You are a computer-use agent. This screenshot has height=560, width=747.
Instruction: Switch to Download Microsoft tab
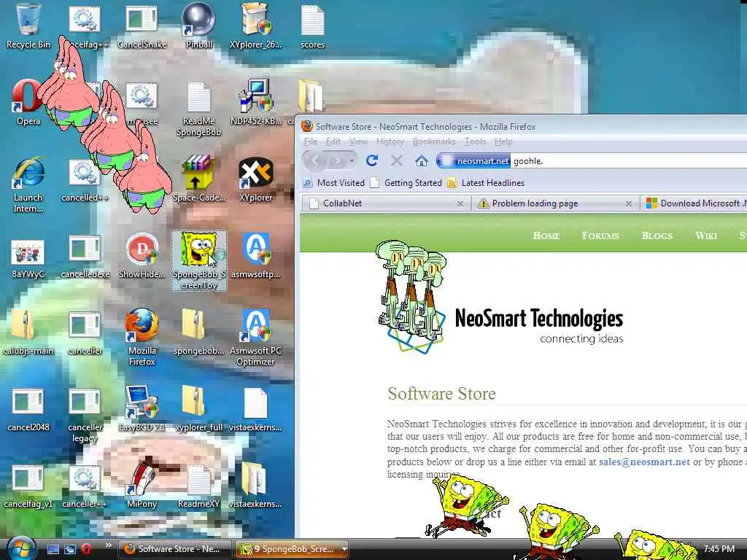[694, 203]
